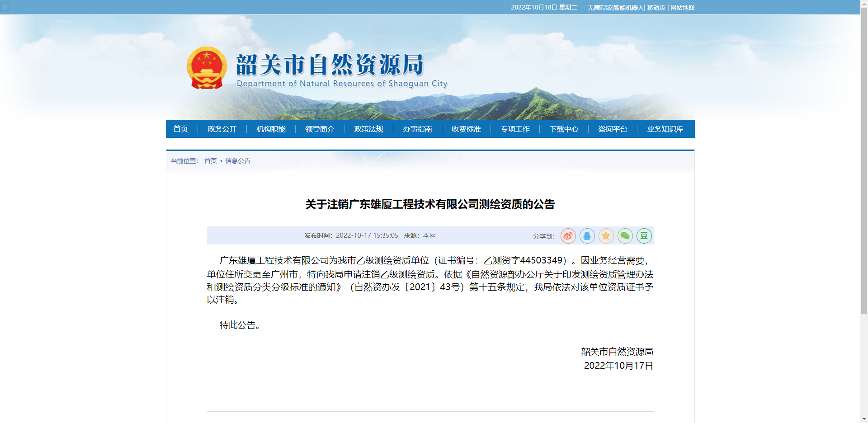
Task: Open the 下载中心 menu
Action: pos(564,129)
